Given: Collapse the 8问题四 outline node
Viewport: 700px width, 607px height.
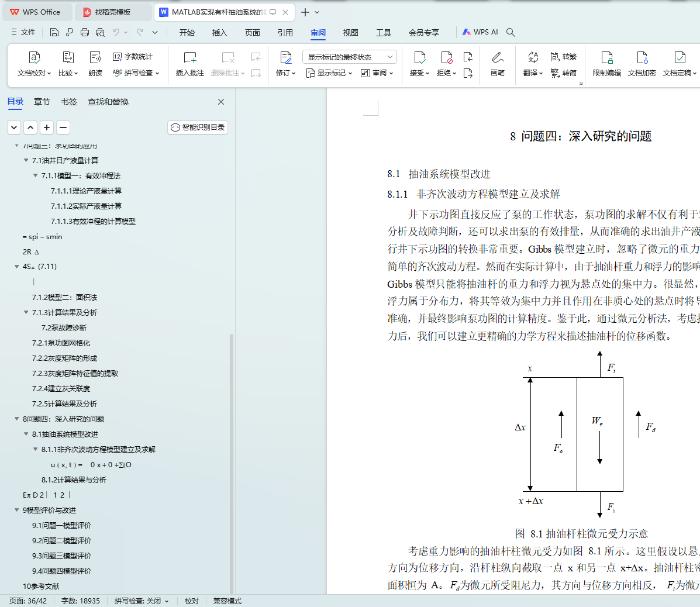Looking at the screenshot, I should [16, 419].
